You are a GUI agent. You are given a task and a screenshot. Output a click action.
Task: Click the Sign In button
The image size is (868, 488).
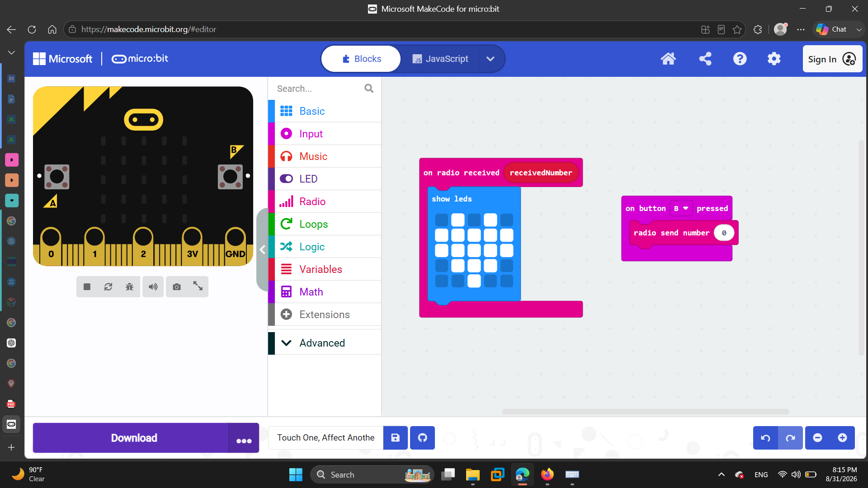pyautogui.click(x=832, y=59)
